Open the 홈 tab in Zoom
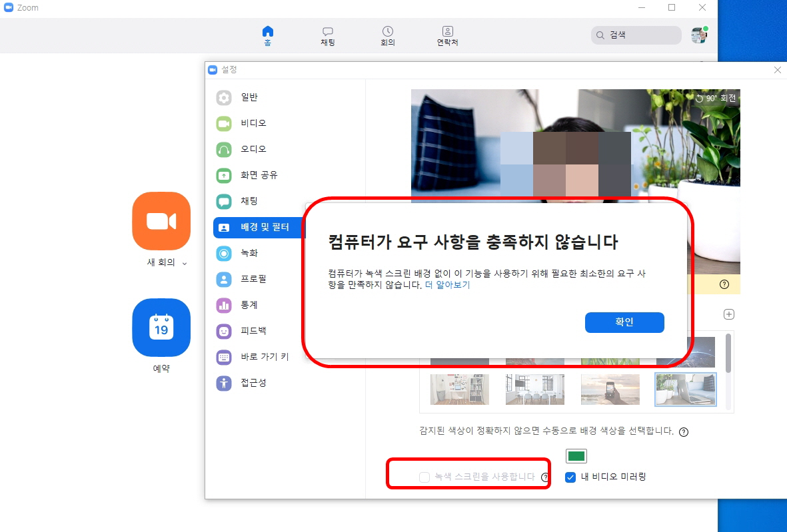The height and width of the screenshot is (532, 787). pyautogui.click(x=267, y=35)
